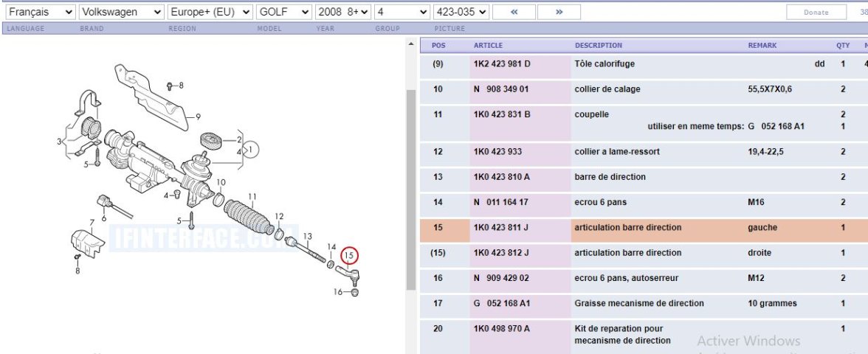Select the circled number 1 callout in diagram

coord(252,150)
